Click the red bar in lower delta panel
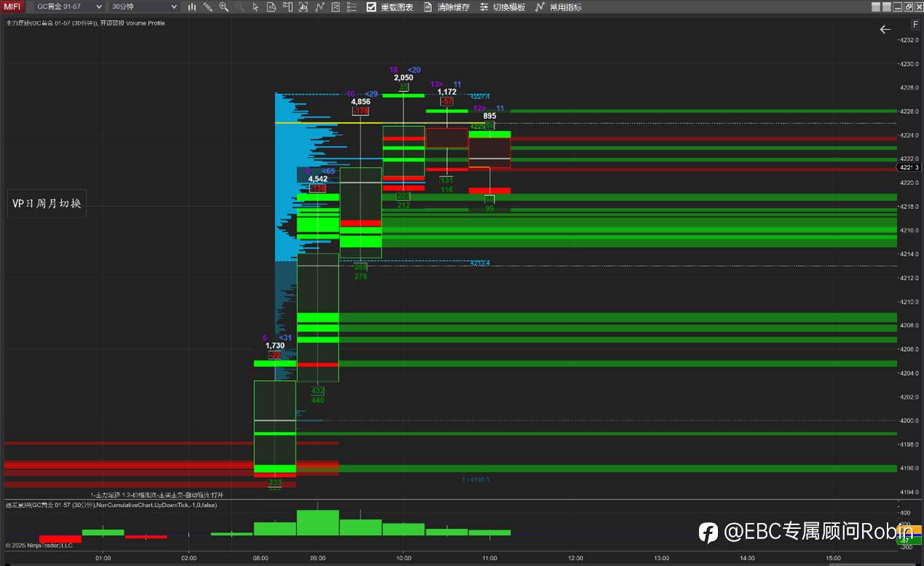 (x=60, y=538)
